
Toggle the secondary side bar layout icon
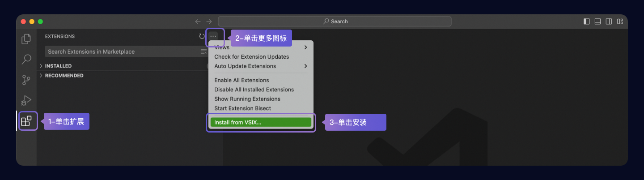[x=609, y=21]
